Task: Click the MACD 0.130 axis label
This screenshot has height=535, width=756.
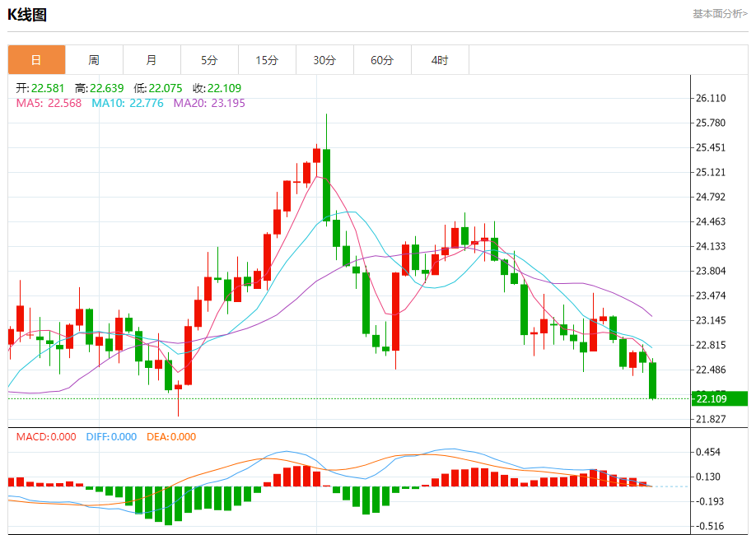Action: click(707, 477)
